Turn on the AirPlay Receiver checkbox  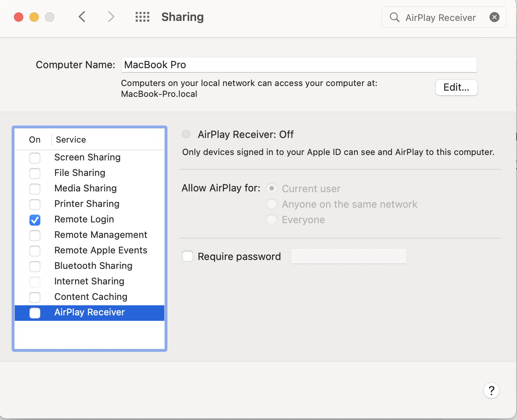coord(35,313)
